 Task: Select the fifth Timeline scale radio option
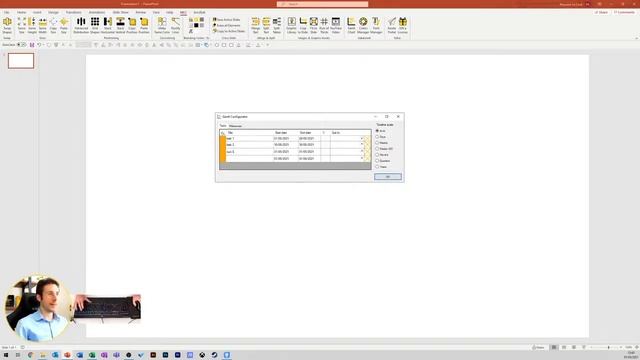[x=377, y=155]
